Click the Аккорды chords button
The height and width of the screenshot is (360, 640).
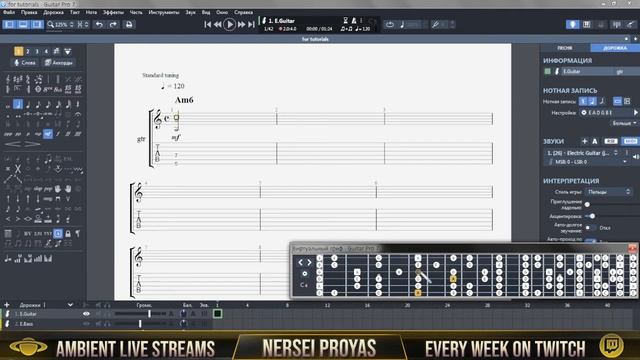pos(59,63)
